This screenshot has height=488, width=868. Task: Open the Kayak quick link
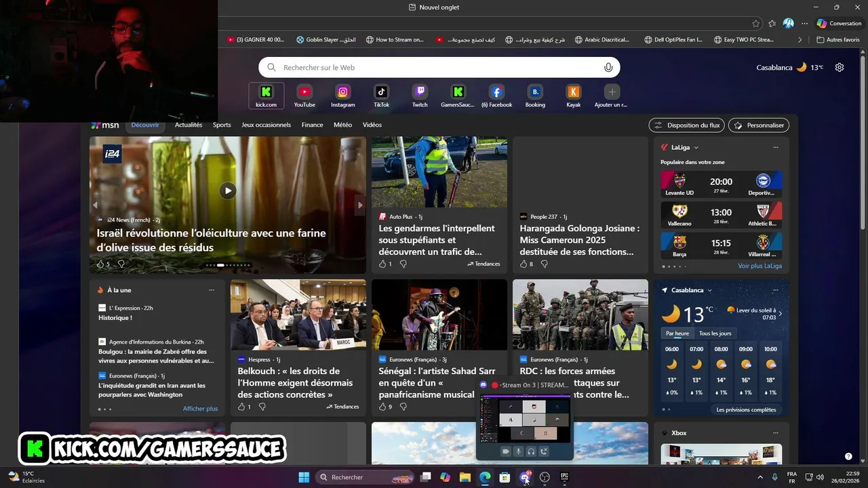pyautogui.click(x=574, y=96)
